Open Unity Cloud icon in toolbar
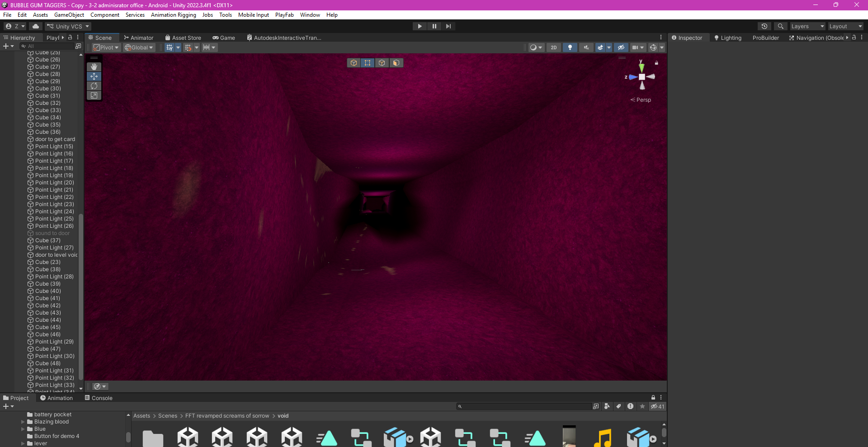868x447 pixels. [x=36, y=26]
